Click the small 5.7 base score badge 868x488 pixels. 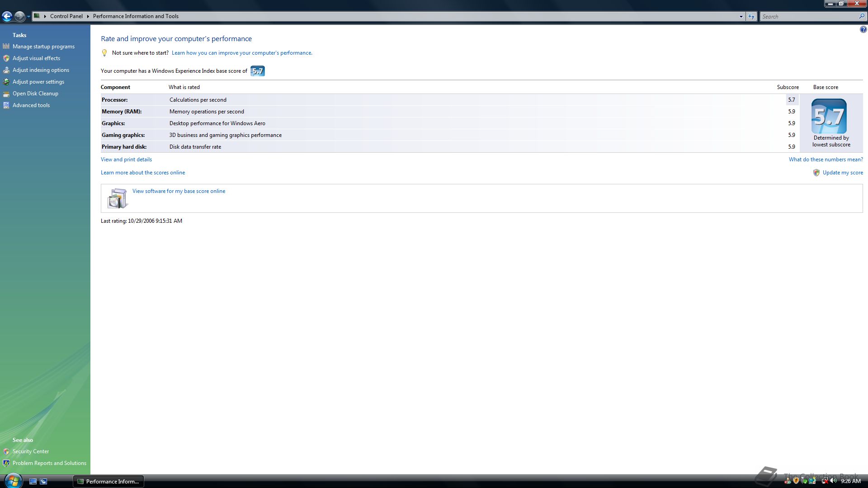pos(258,71)
